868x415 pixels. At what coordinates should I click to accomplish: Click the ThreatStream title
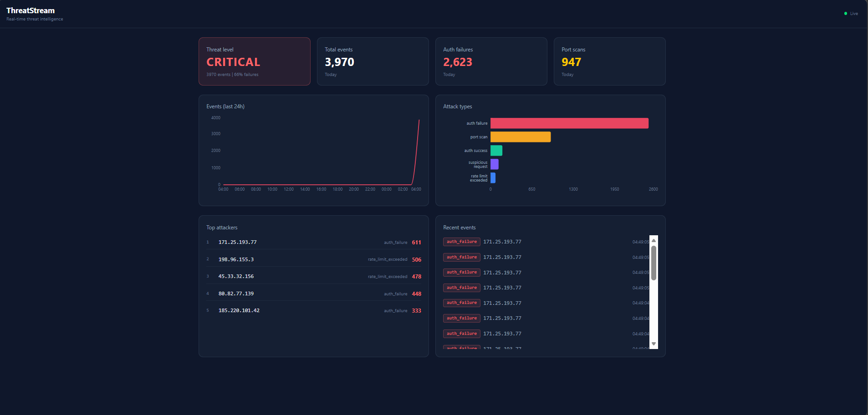pos(30,10)
